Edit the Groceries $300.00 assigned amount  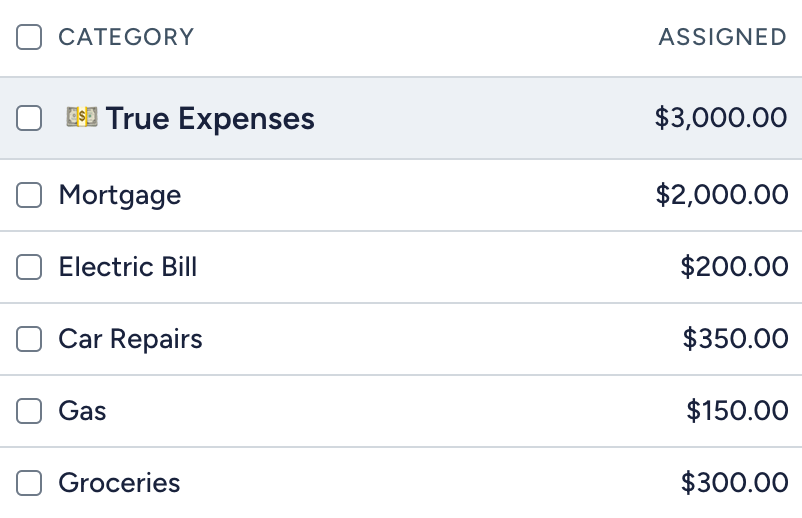[x=734, y=483]
